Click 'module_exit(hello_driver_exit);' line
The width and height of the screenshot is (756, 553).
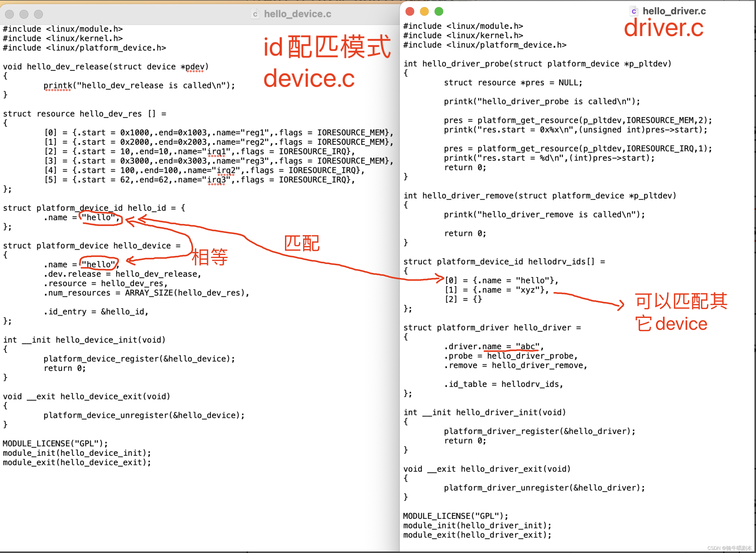[477, 535]
